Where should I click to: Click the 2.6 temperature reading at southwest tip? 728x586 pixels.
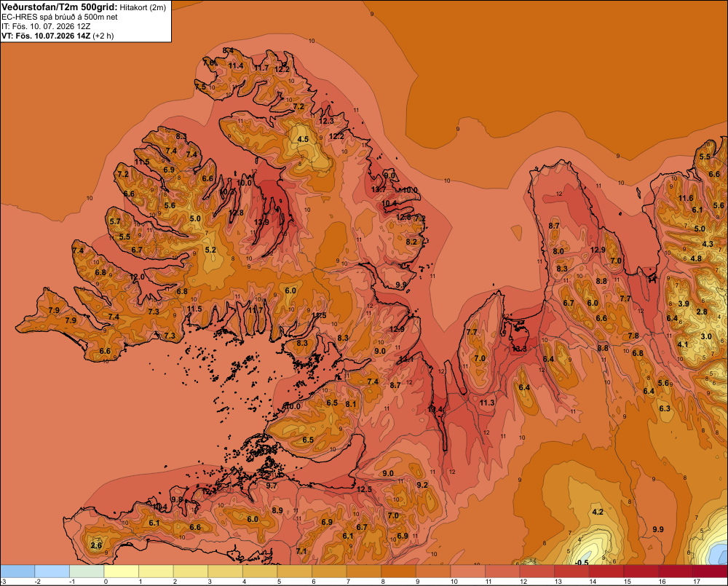(x=96, y=545)
